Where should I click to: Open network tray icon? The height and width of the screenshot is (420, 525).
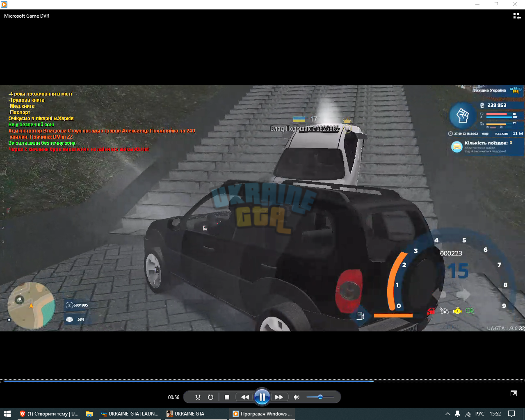[x=468, y=414]
